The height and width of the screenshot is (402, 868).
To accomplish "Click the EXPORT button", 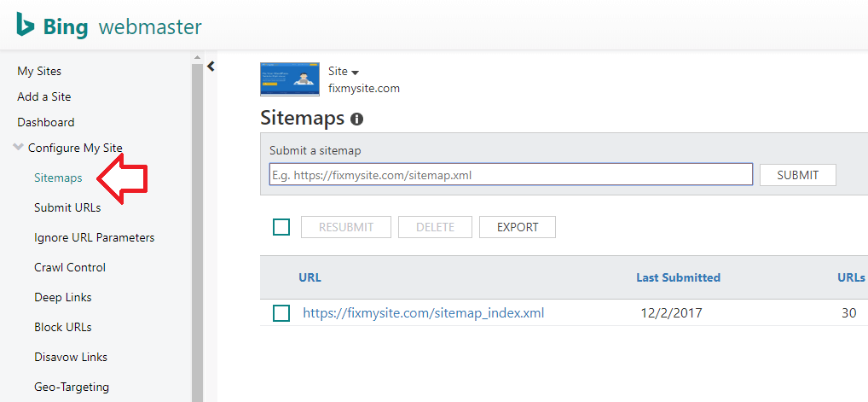I will coord(518,227).
